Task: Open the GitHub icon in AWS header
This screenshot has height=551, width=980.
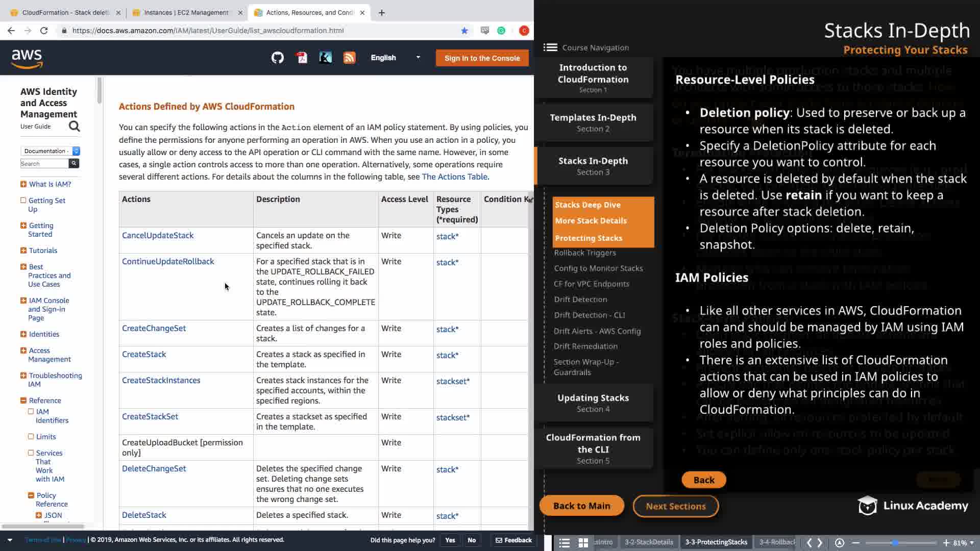Action: click(x=277, y=58)
